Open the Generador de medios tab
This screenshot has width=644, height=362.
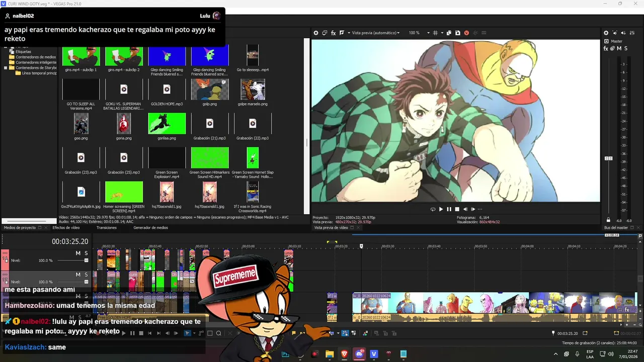coord(150,228)
